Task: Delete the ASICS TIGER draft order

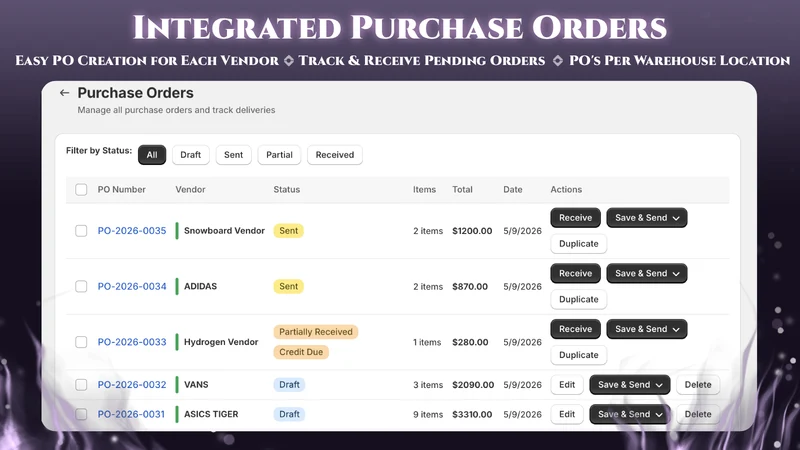Action: 698,414
